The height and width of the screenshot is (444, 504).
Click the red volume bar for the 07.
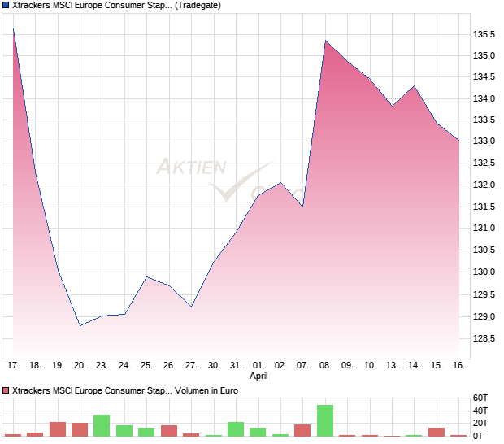point(302,430)
